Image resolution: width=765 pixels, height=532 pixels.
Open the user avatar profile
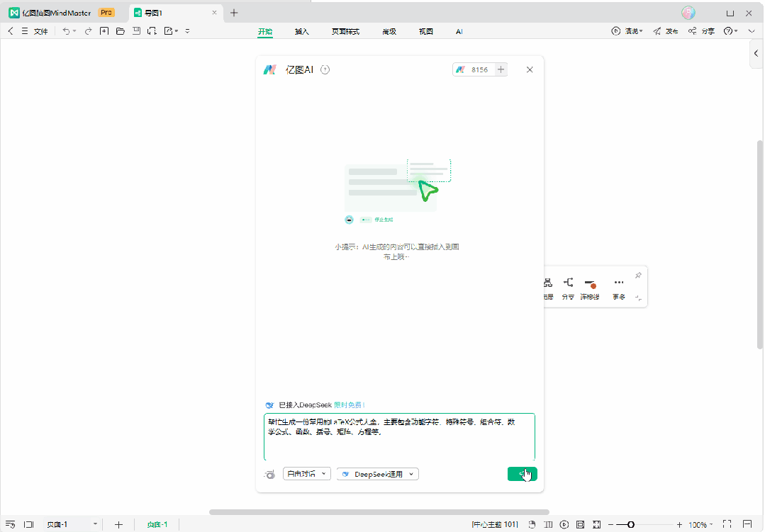[x=688, y=13]
